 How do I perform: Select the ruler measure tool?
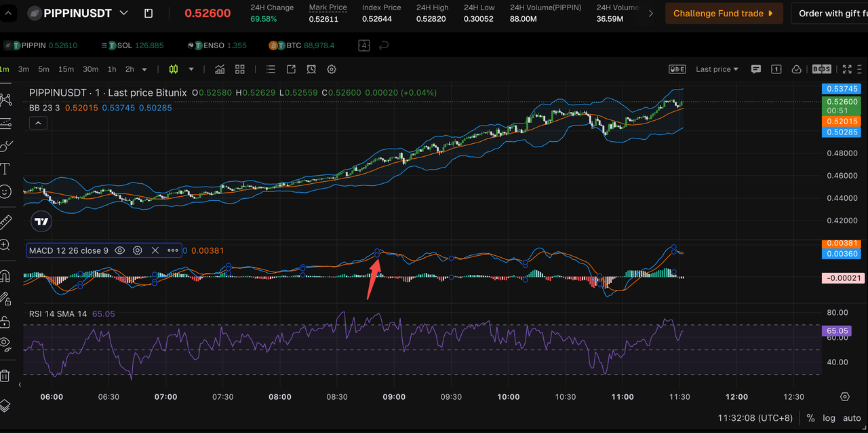coord(7,223)
